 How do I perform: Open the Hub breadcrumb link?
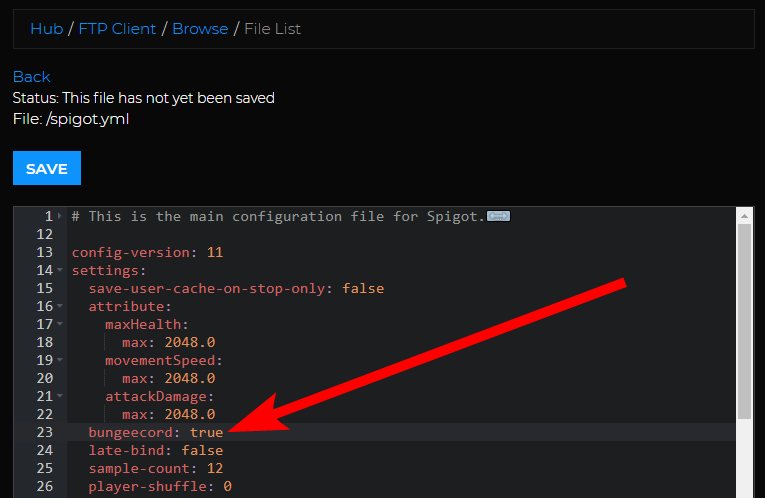[x=46, y=29]
